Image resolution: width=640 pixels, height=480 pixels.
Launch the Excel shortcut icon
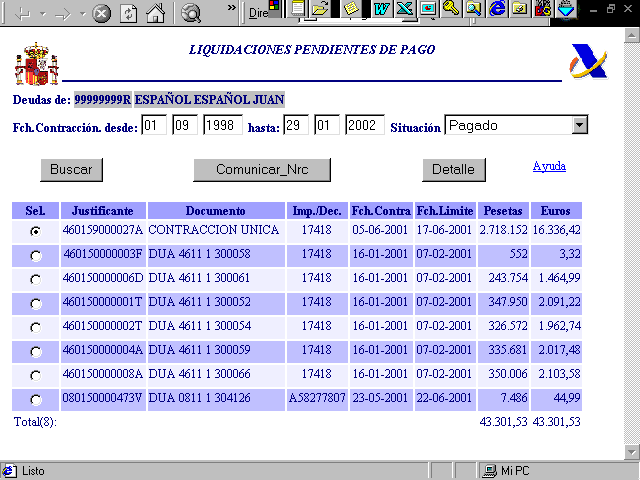point(404,9)
